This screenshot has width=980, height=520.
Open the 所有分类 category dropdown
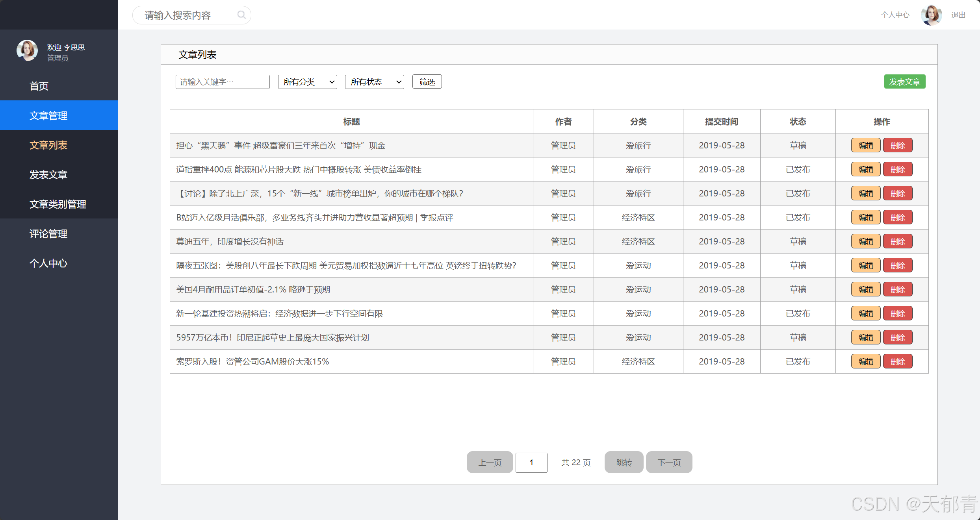click(308, 82)
